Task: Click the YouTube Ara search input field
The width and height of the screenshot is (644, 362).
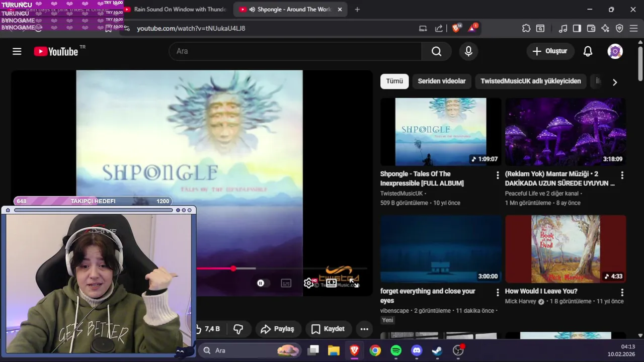Action: 295,51
